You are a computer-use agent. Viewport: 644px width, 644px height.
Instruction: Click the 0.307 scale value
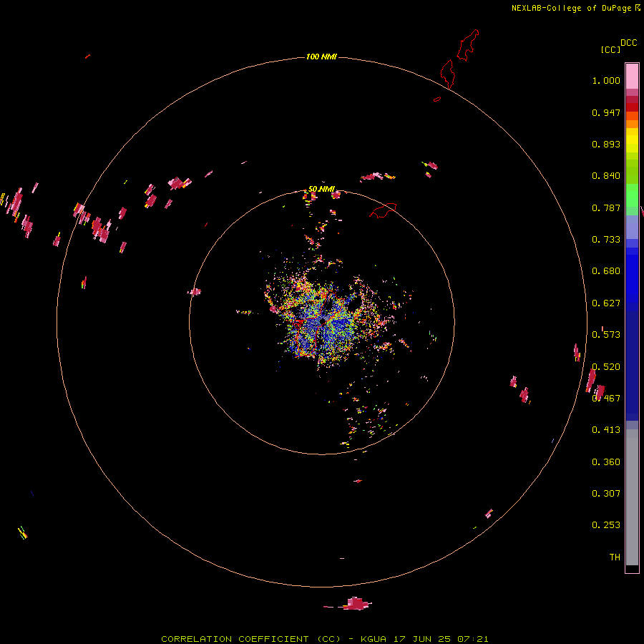[606, 494]
